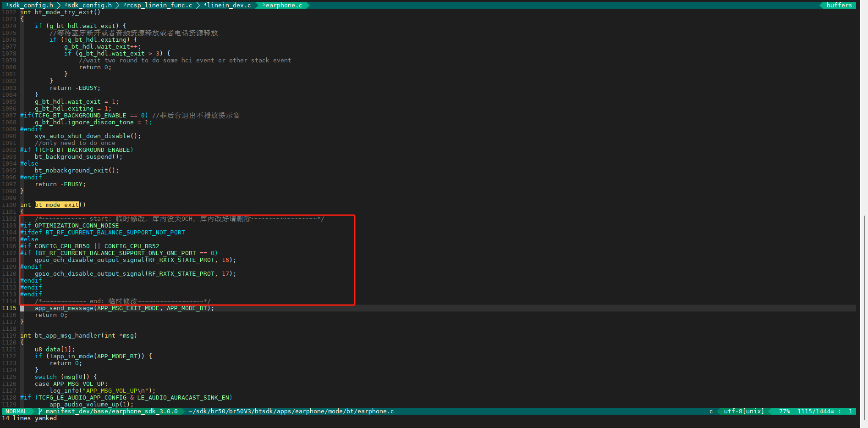
Task: Click the log_info("APP_MSG_VOL_UP\n") line
Action: 103,390
